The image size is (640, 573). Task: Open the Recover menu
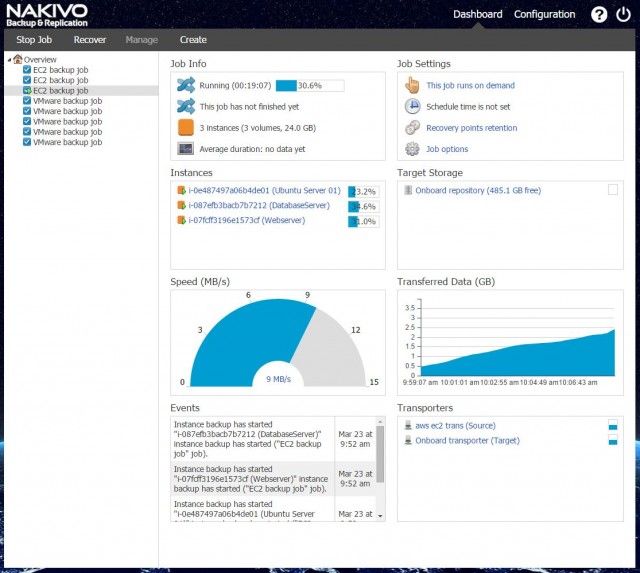pos(90,40)
